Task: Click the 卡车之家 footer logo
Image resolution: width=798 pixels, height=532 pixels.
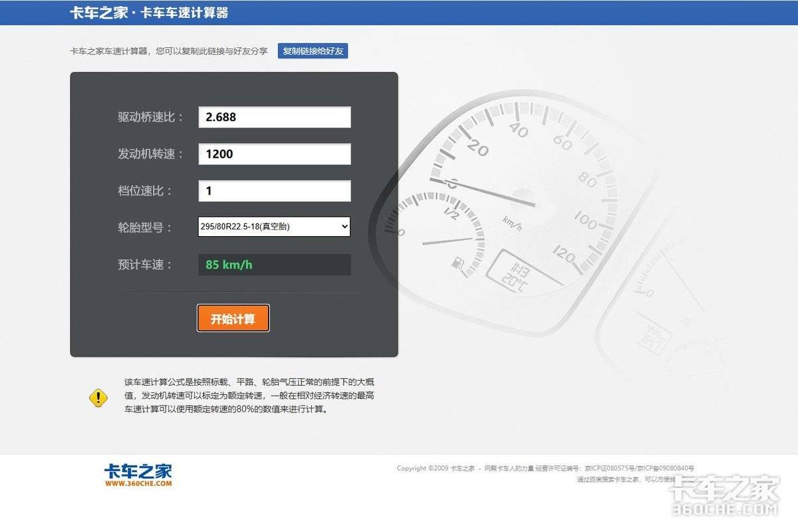Action: (138, 475)
